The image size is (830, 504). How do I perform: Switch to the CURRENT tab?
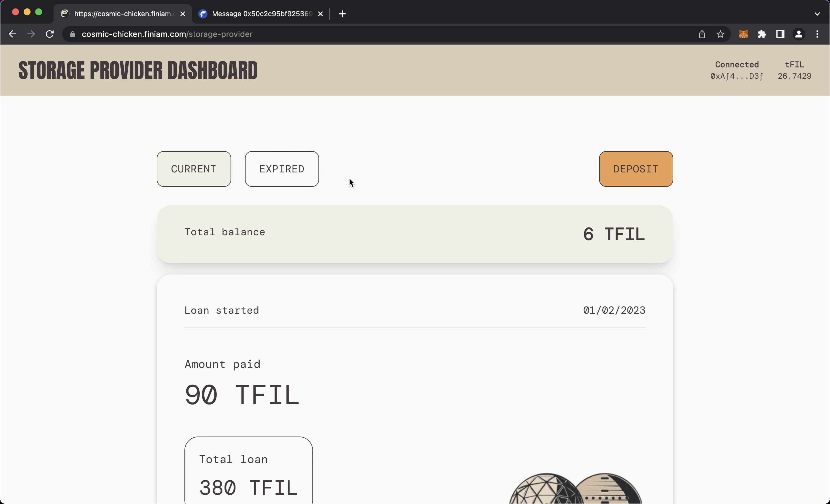[x=193, y=169]
